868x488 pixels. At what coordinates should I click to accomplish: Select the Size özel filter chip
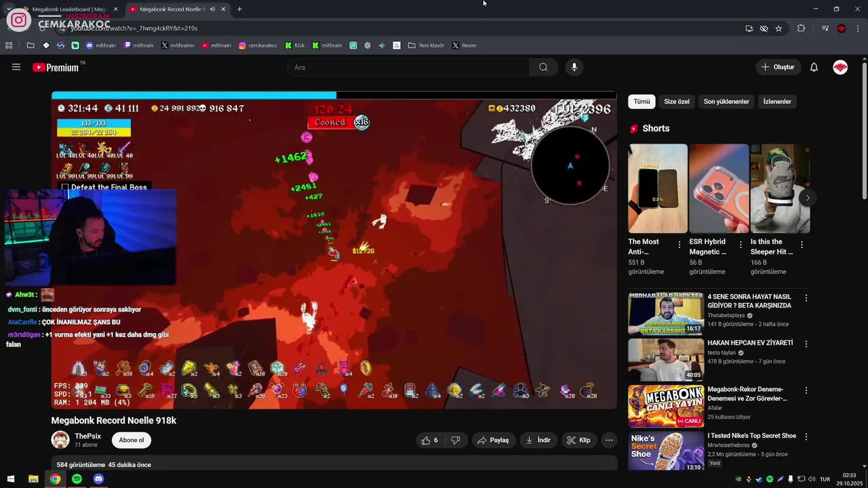click(x=677, y=102)
